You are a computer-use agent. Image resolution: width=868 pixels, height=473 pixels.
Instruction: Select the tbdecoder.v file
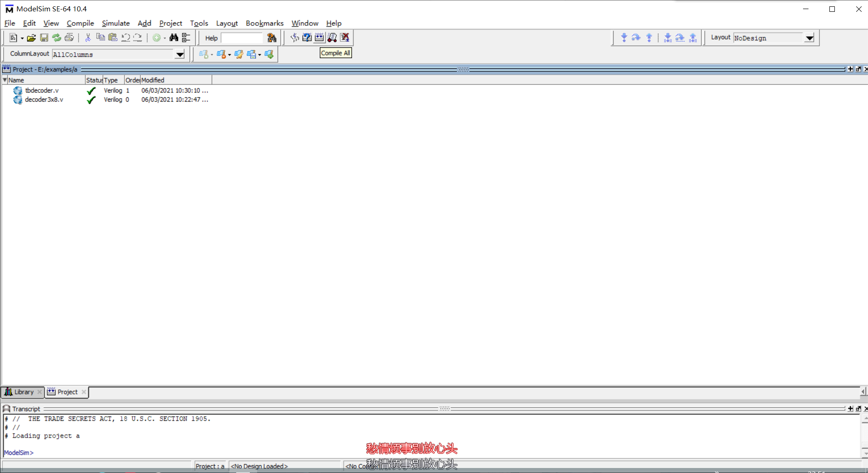click(42, 90)
